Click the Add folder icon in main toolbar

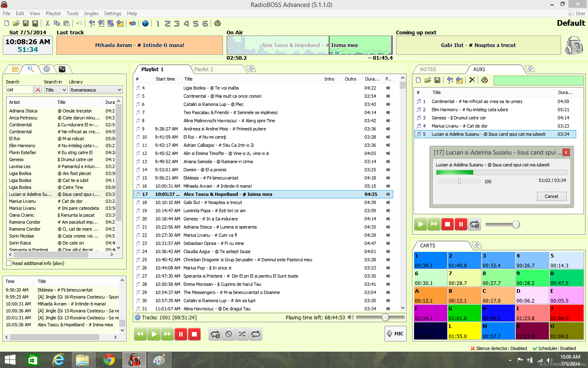[x=120, y=23]
